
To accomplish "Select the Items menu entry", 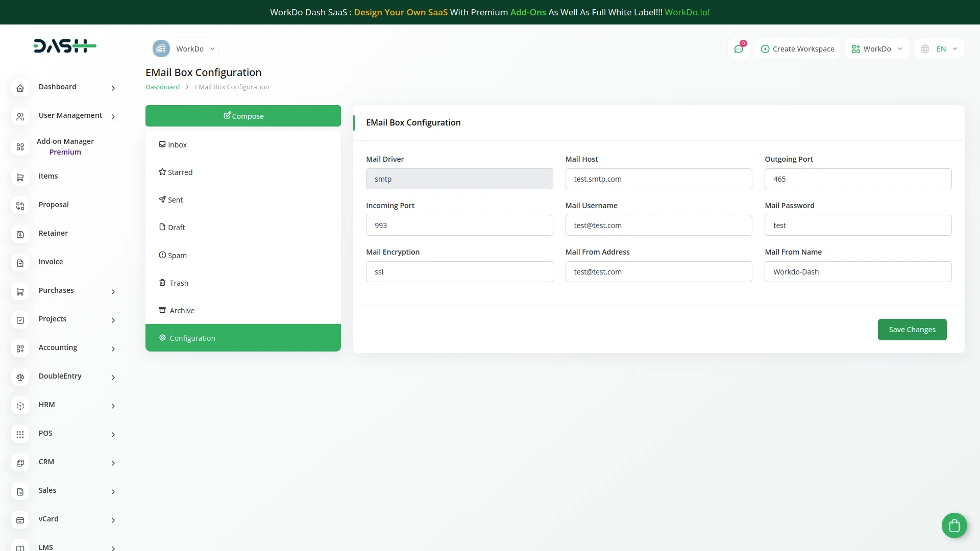I will tap(48, 176).
